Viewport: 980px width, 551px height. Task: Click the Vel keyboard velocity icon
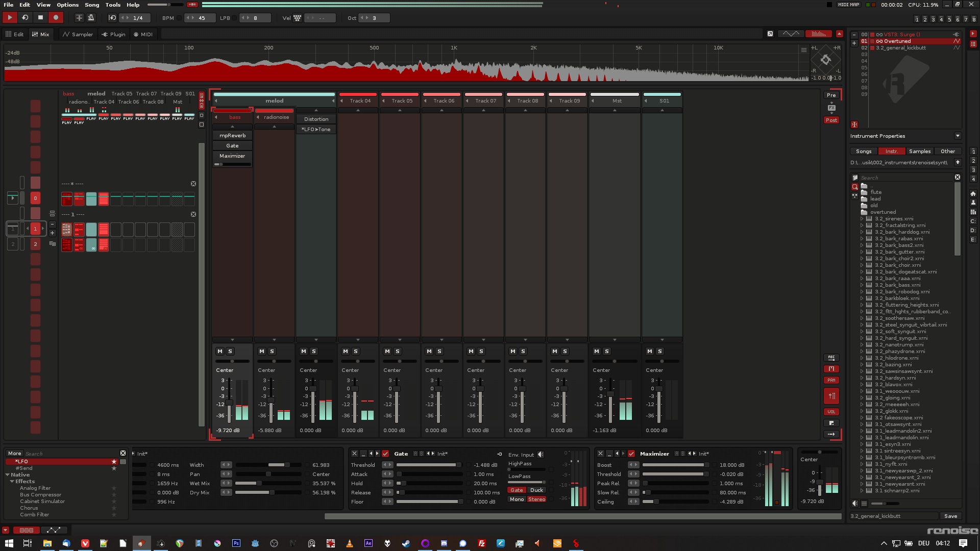pyautogui.click(x=297, y=18)
